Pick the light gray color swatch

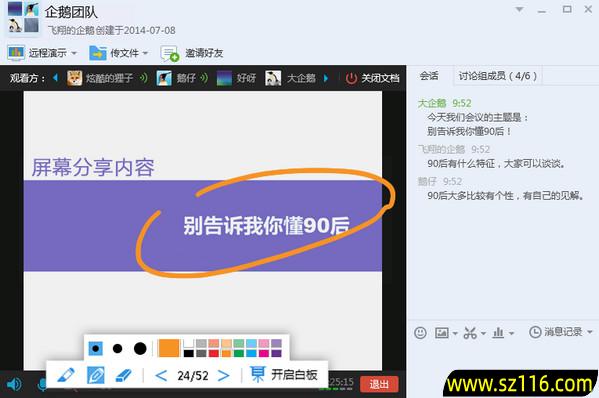tap(201, 343)
